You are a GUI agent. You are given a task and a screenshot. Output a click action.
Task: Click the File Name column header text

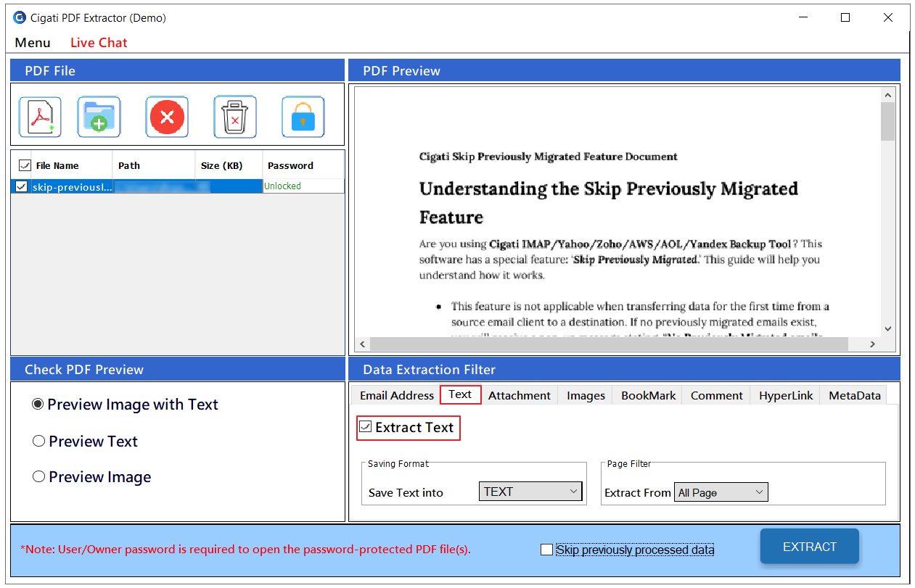pyautogui.click(x=57, y=165)
